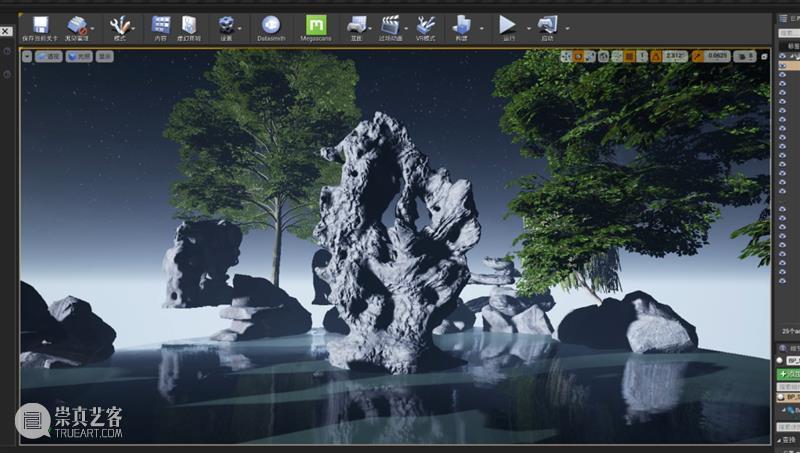800x453 pixels.
Task: Open scale snap value 0.0625 dropdown
Action: click(717, 56)
